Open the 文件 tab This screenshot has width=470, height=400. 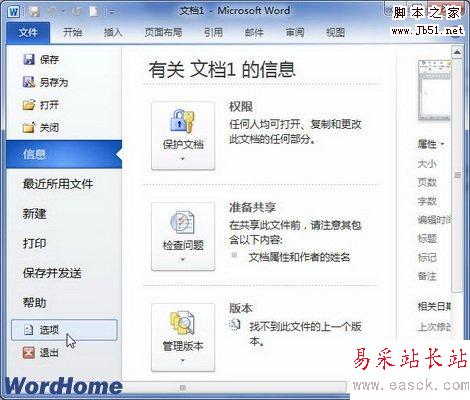pyautogui.click(x=28, y=32)
